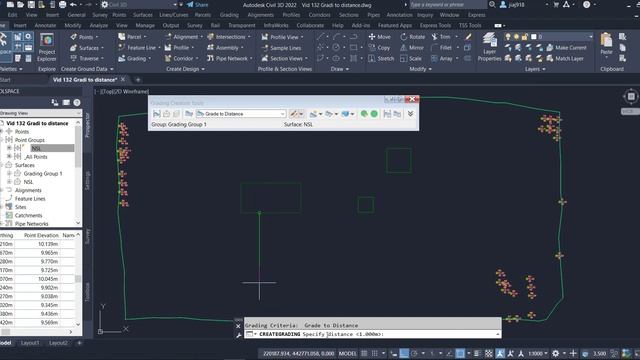Click the command line input field
Image resolution: width=640 pixels, height=360 pixels.
coord(373,334)
